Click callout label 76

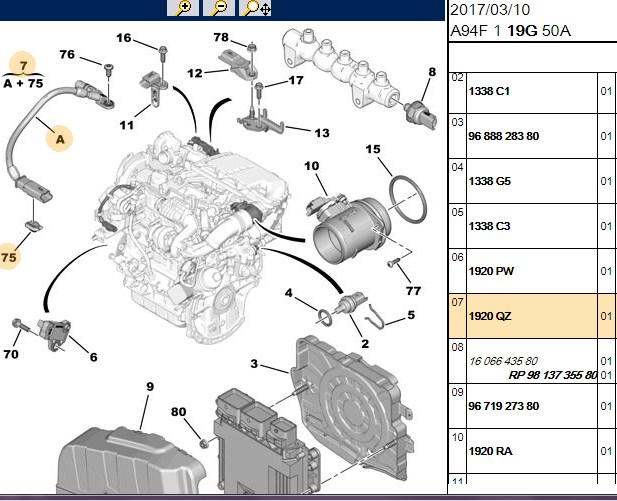click(x=67, y=54)
